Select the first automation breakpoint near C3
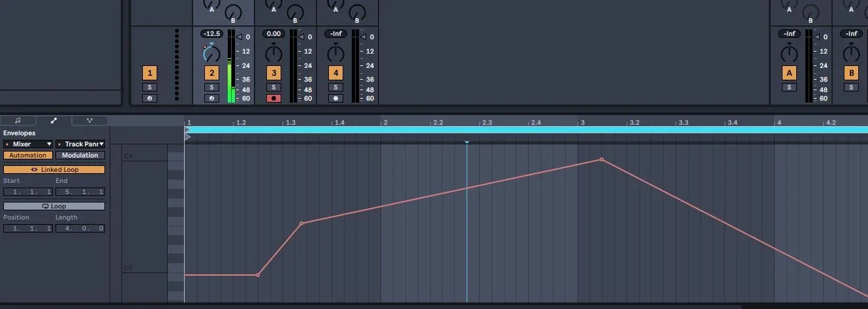 coord(258,275)
